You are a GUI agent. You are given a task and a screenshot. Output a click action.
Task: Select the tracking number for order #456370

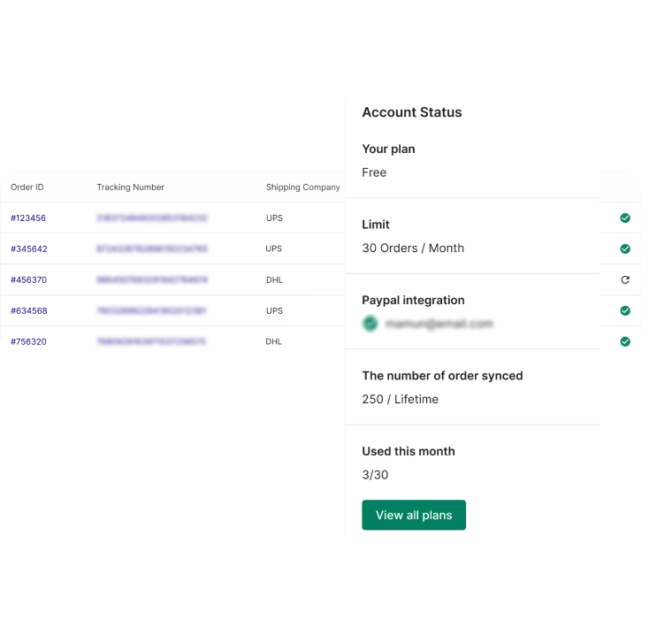(152, 279)
